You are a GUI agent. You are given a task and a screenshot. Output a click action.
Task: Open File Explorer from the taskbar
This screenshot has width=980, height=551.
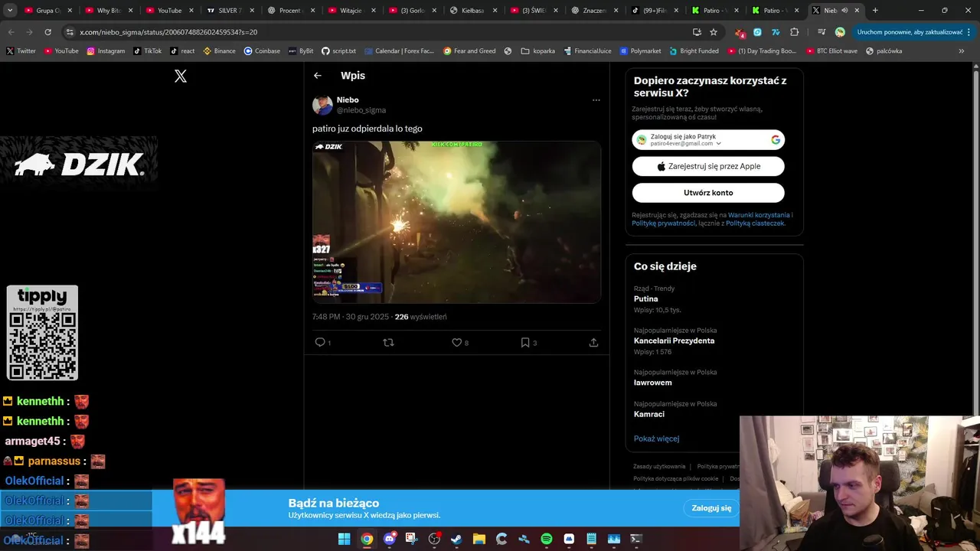click(x=479, y=539)
